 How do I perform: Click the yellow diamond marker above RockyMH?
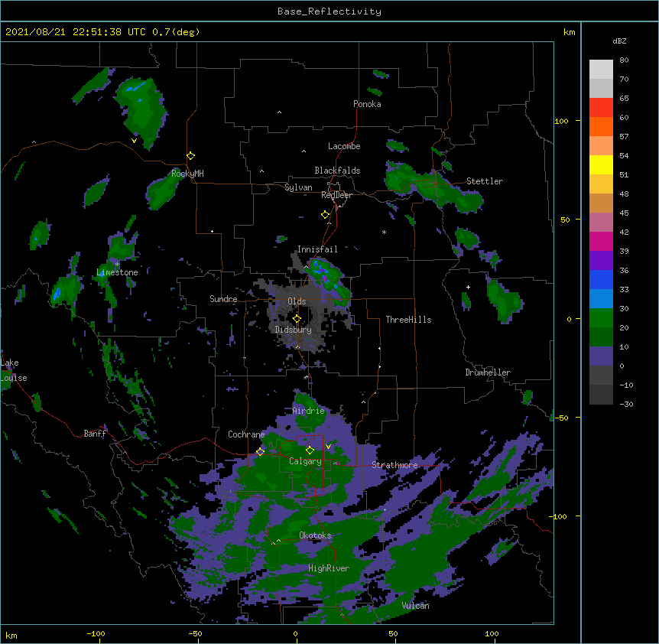point(191,156)
